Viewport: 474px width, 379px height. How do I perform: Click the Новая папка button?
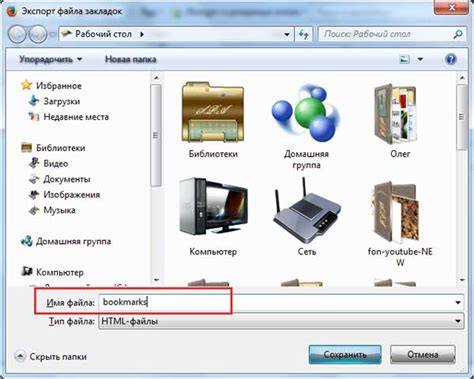coord(131,59)
